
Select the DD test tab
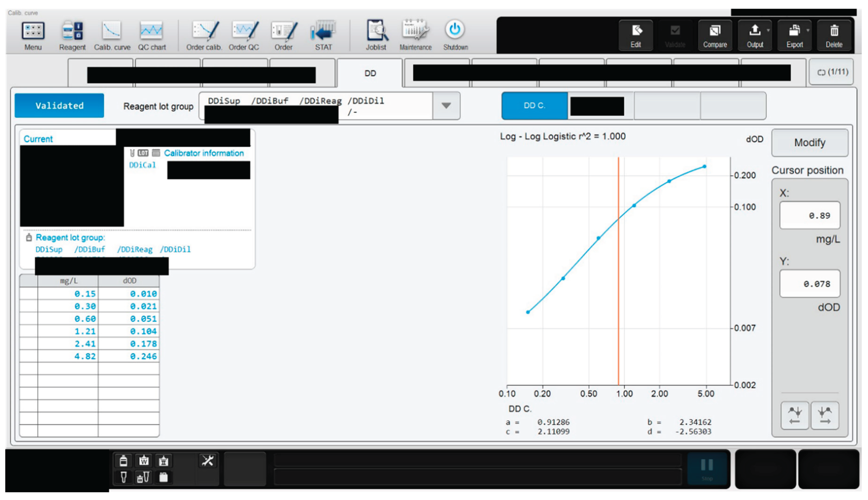click(x=370, y=73)
